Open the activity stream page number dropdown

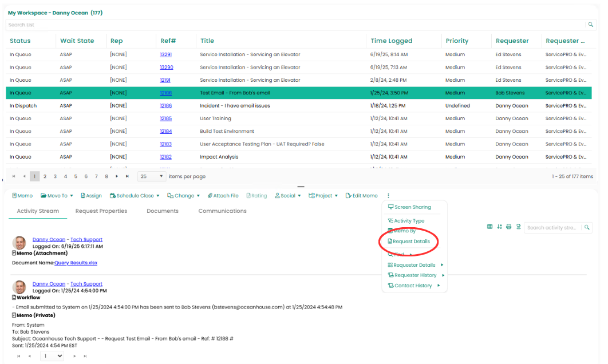click(52, 356)
